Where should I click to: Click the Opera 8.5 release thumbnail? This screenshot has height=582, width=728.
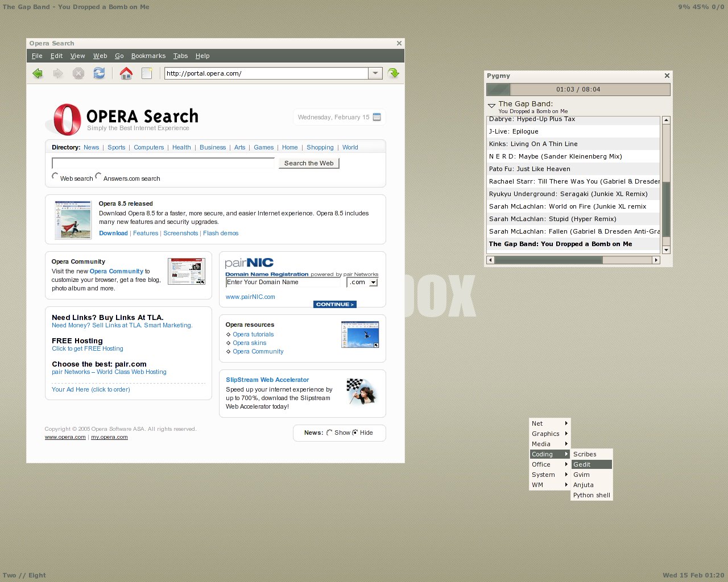(73, 219)
